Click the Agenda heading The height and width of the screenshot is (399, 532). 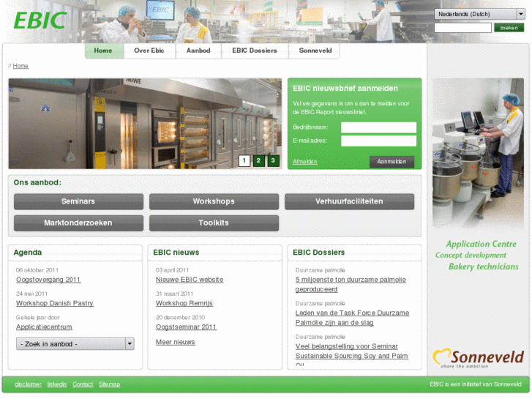pos(28,253)
